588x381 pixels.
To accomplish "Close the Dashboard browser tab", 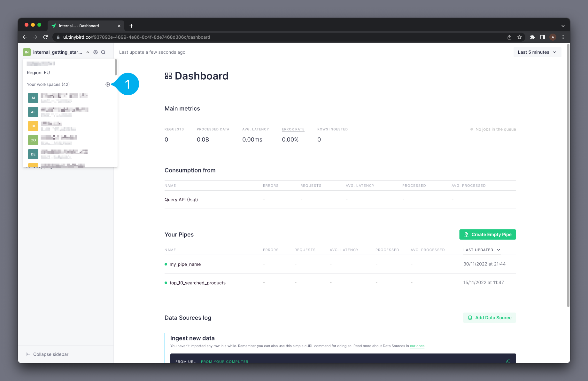I will pos(119,26).
